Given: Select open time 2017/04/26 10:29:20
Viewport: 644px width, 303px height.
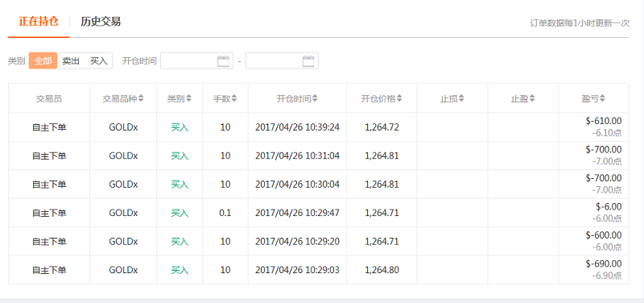Looking at the screenshot, I should 297,242.
